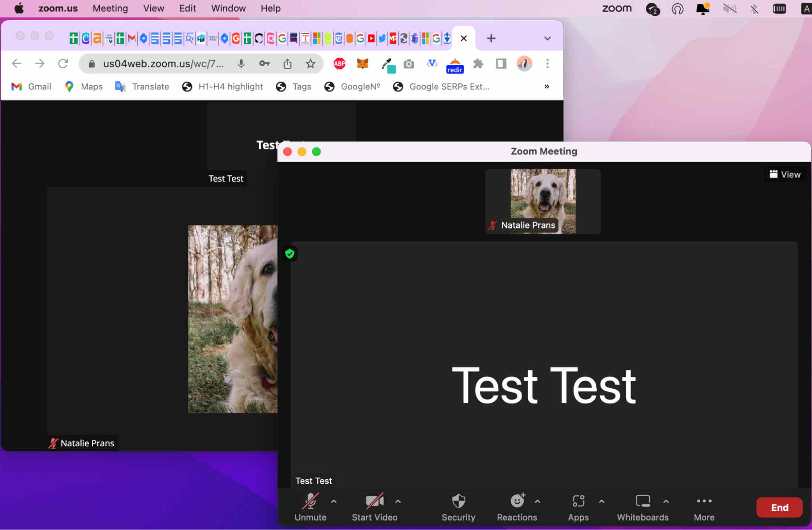This screenshot has height=530, width=812.
Task: Open the Meeting menu in the menu bar
Action: click(x=110, y=8)
